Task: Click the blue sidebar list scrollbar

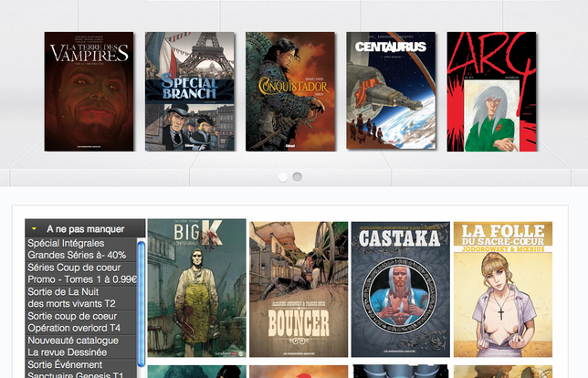Action: tap(142, 304)
